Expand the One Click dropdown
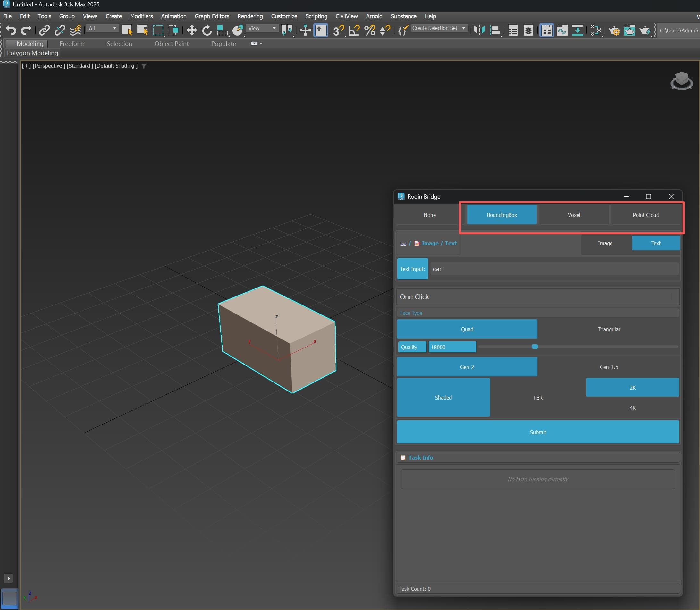Image resolution: width=700 pixels, height=610 pixels. (538, 297)
